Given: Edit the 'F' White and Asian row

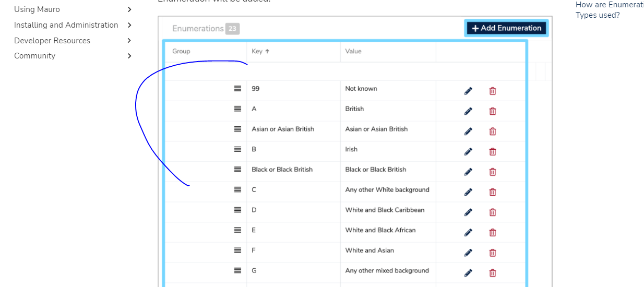Looking at the screenshot, I should 468,253.
